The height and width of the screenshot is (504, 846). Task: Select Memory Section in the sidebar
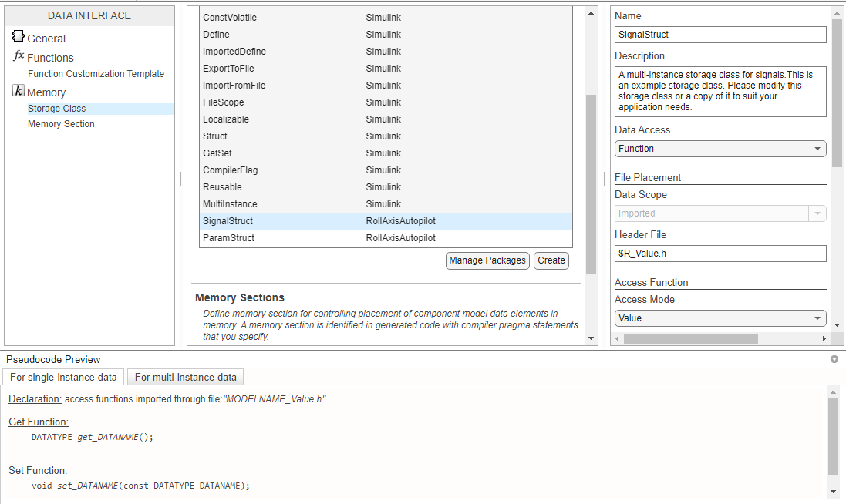click(x=61, y=124)
